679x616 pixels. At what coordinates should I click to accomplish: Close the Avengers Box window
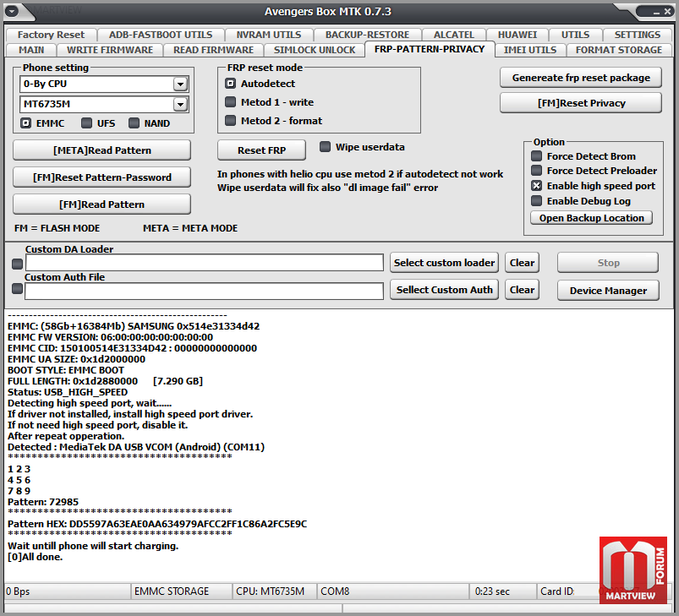(x=668, y=12)
